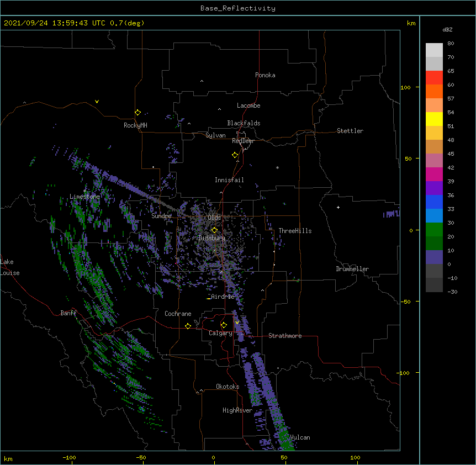The image size is (476, 465).
Task: Click the Sundre label
Action: coord(161,216)
